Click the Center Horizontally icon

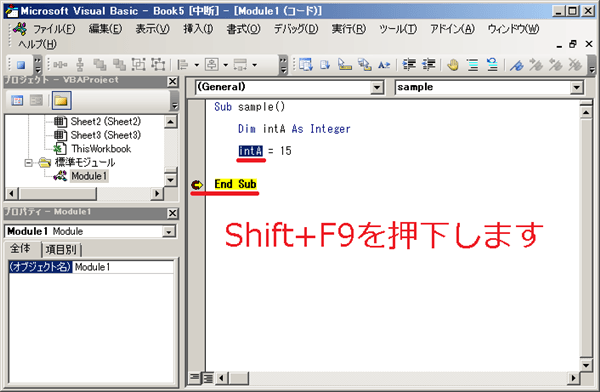pyautogui.click(x=212, y=65)
